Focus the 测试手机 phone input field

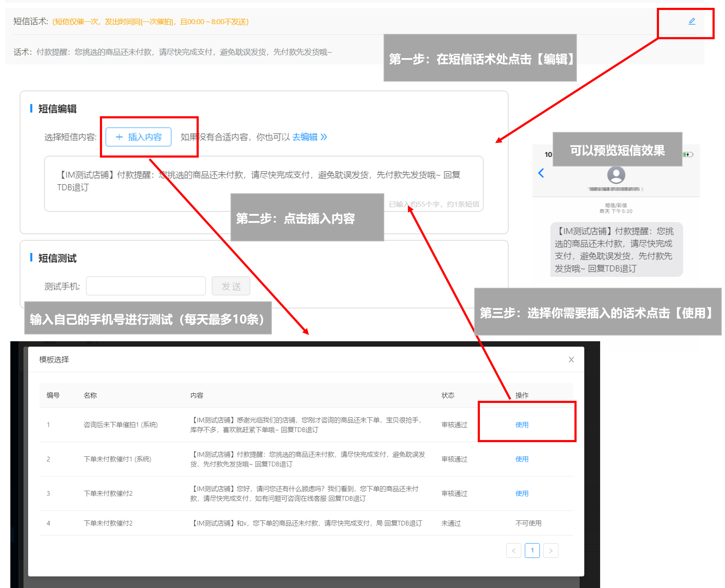(146, 286)
